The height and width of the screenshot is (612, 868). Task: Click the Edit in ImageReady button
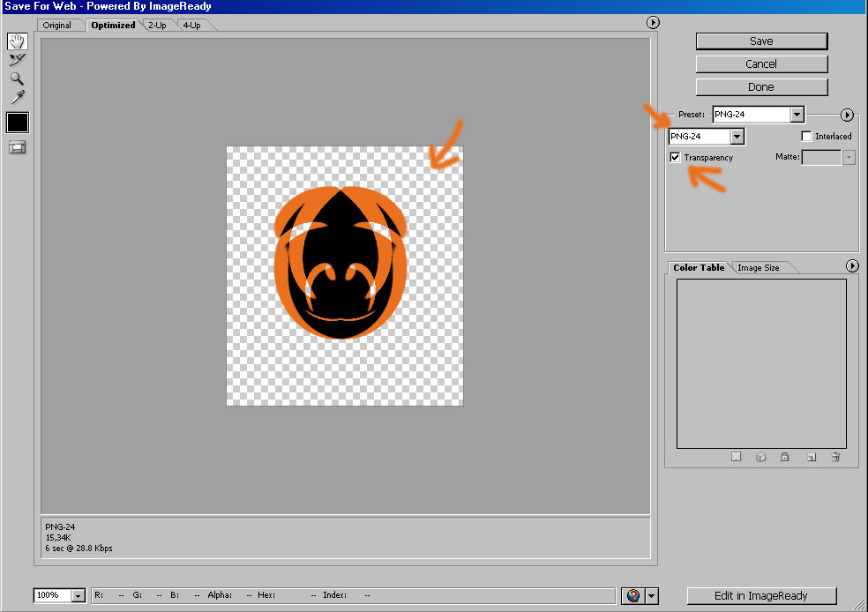(761, 596)
